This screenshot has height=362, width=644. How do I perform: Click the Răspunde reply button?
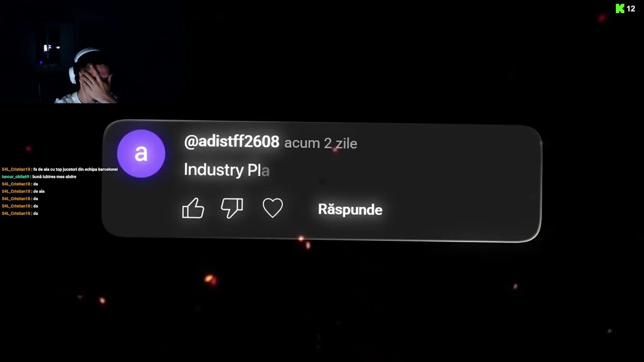pyautogui.click(x=350, y=210)
